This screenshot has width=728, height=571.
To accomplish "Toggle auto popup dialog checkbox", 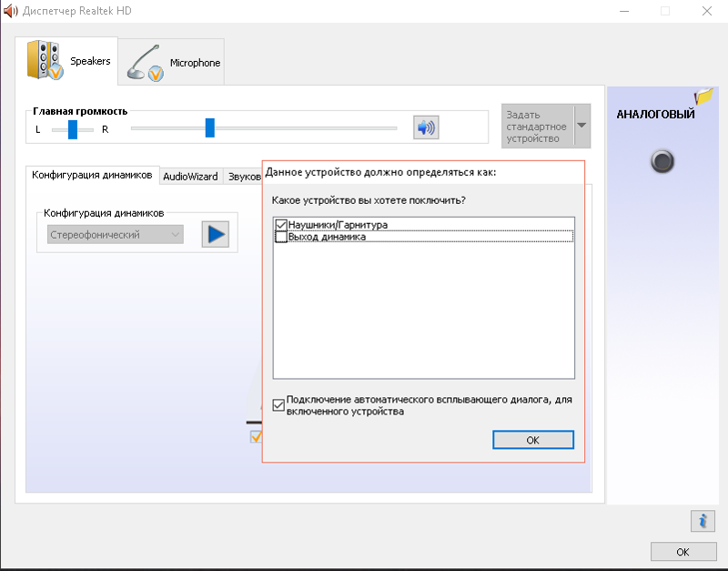I will [x=278, y=405].
